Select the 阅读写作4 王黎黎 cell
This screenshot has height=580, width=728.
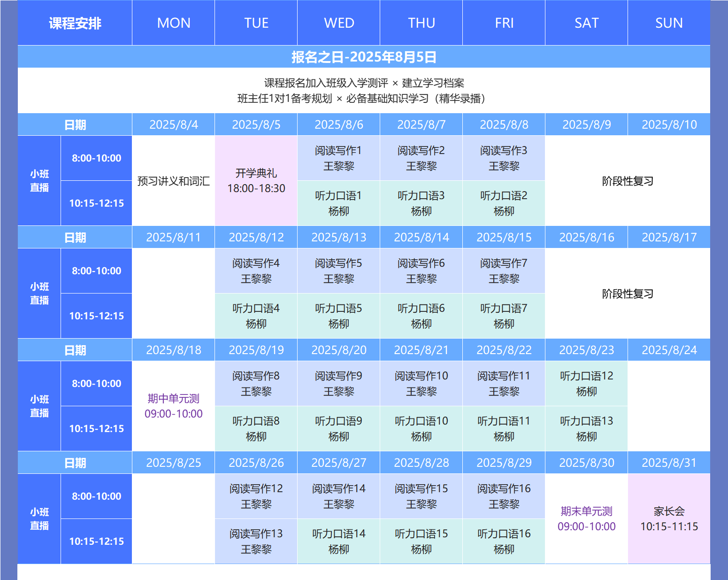[256, 271]
